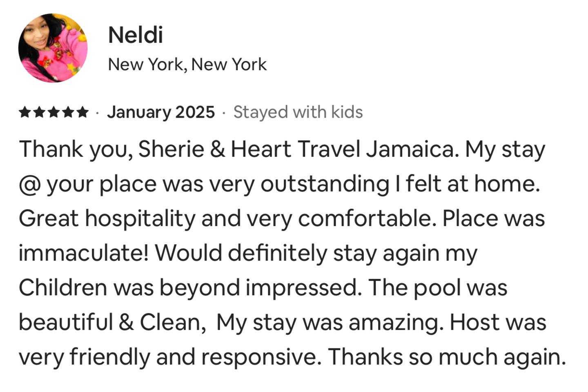Click the word hospitality in the review
This screenshot has height=392, width=588.
coord(140,219)
